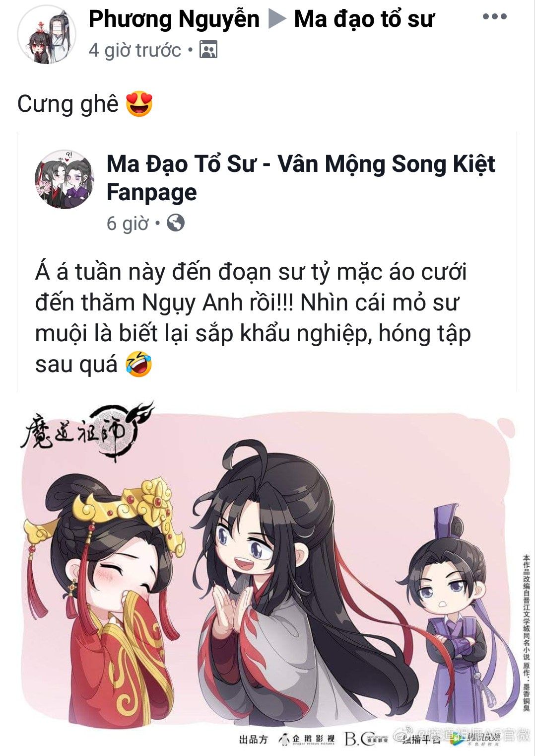Image resolution: width=535 pixels, height=756 pixels.
Task: Select the shared post text about sư tỷ
Action: [253, 318]
